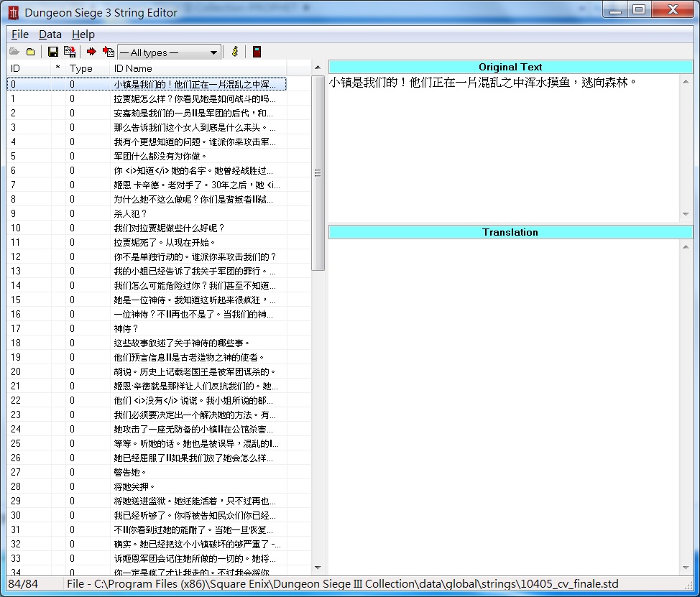
Task: Select string row with ID 26
Action: click(147, 458)
